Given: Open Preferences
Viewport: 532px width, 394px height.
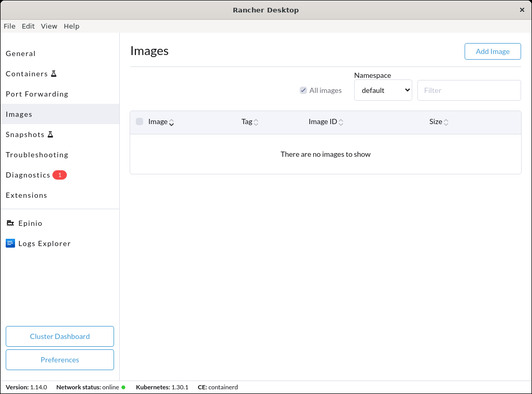Looking at the screenshot, I should pyautogui.click(x=60, y=360).
